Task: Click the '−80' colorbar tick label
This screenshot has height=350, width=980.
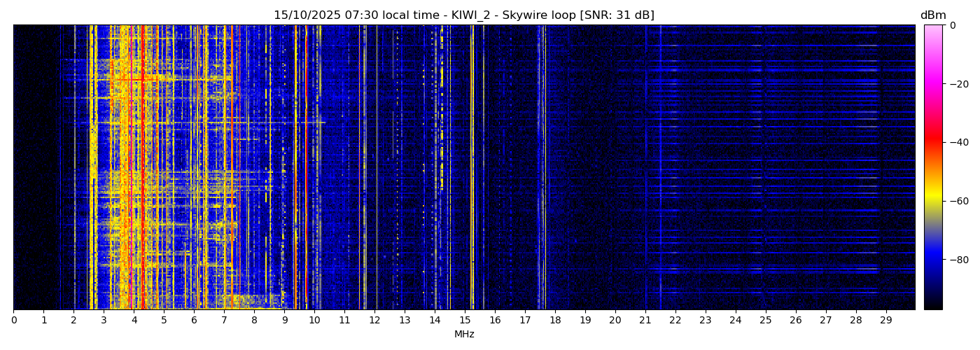Action: 958,260
